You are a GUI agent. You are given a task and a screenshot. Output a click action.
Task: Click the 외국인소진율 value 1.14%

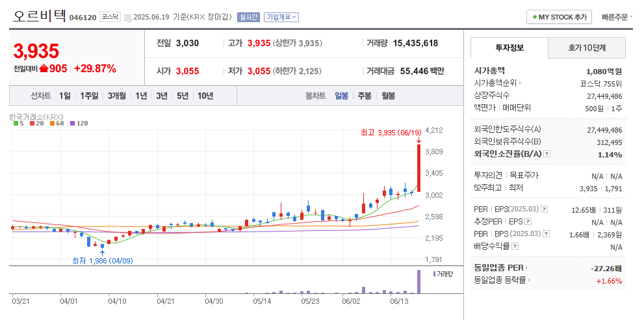coord(610,155)
